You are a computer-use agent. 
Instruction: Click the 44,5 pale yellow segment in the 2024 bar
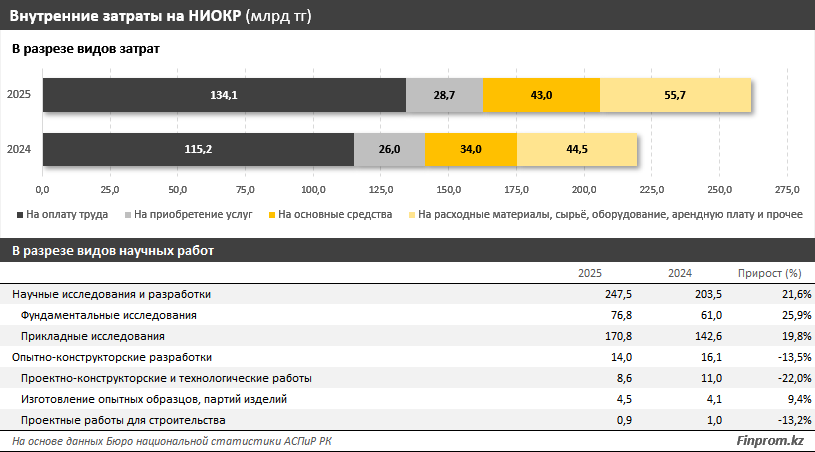[x=577, y=149]
